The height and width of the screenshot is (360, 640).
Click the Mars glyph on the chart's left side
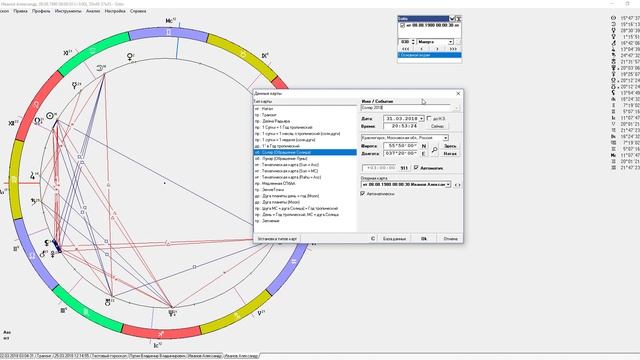click(x=42, y=254)
